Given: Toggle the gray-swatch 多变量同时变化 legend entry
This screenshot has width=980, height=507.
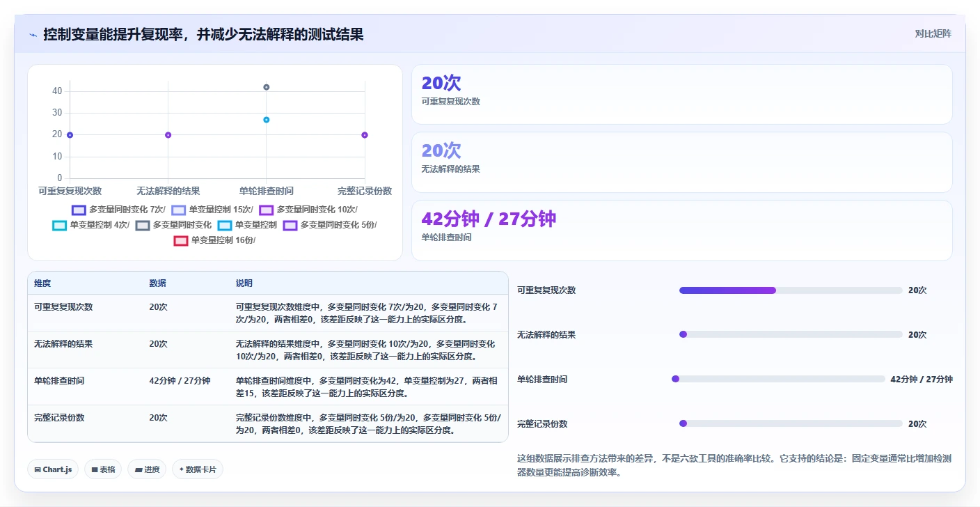Looking at the screenshot, I should [173, 225].
